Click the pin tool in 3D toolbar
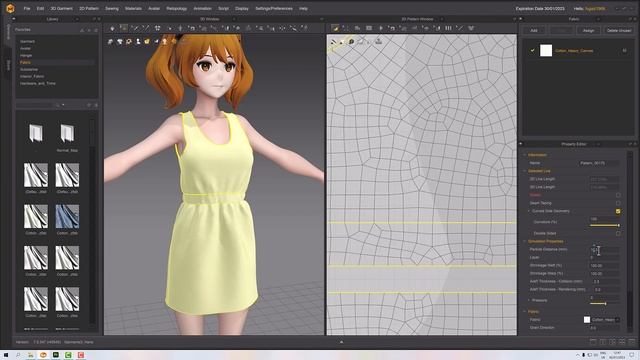The height and width of the screenshot is (360, 640). [180, 28]
